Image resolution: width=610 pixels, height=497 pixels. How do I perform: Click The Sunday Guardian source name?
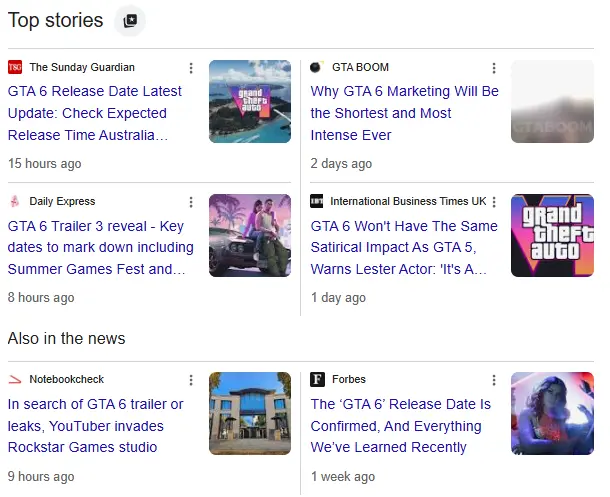(82, 67)
